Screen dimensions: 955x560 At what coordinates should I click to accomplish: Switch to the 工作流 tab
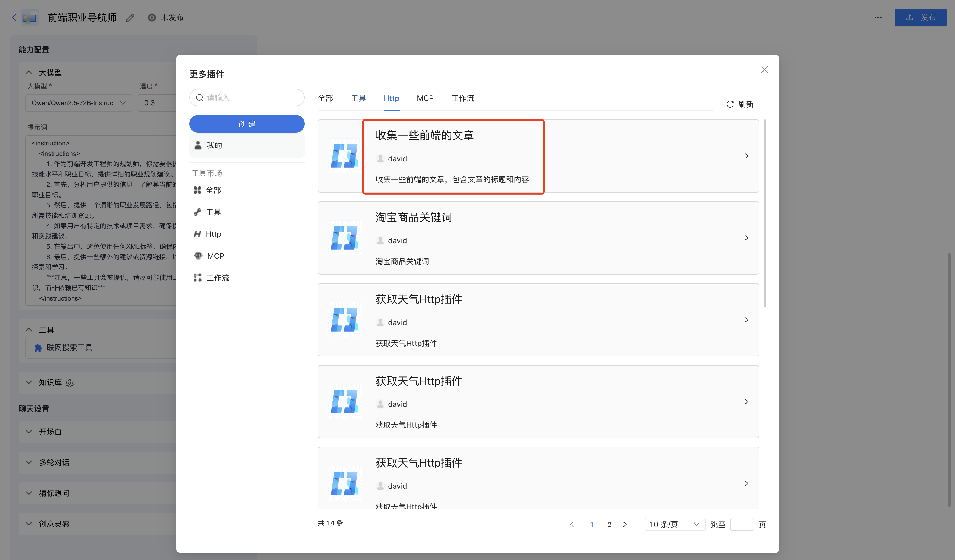click(462, 98)
